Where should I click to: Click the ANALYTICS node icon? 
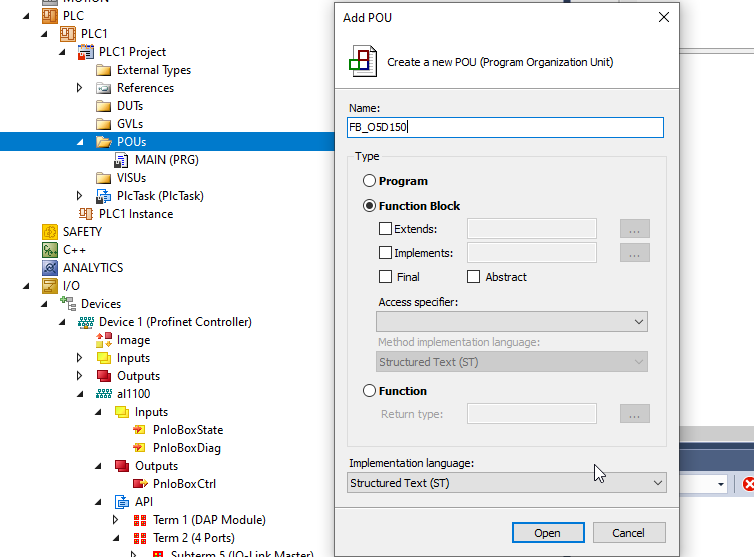tap(50, 268)
